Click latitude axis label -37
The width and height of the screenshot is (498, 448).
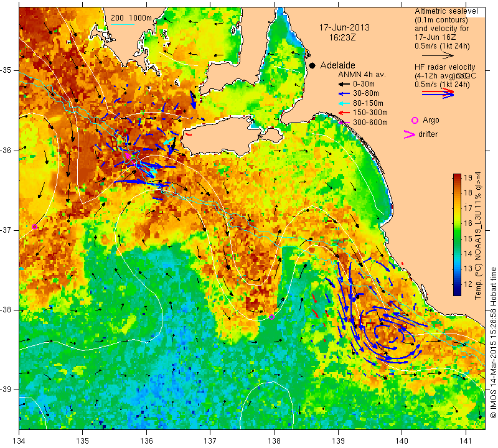6,230
